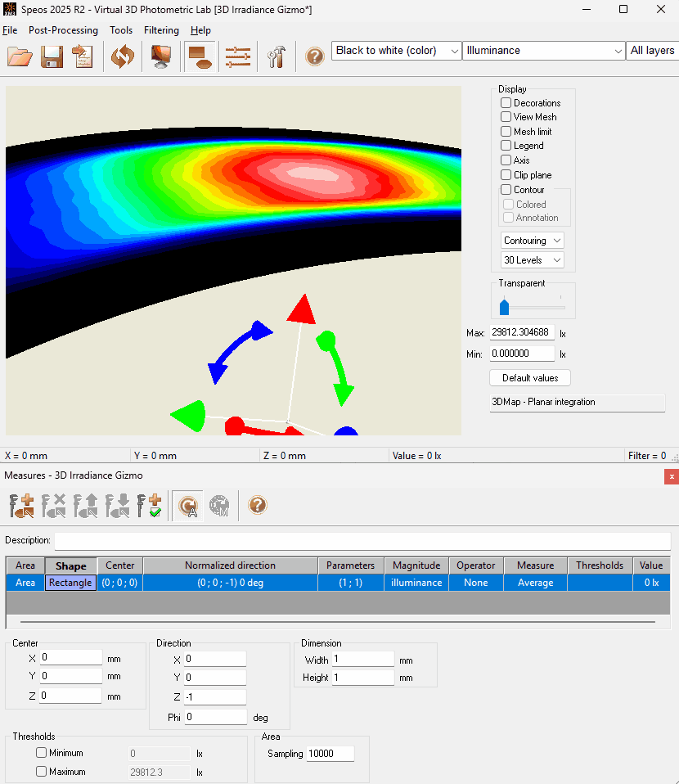Viewport: 679px width, 784px height.
Task: Open the 30 Levels dropdown
Action: pos(532,260)
